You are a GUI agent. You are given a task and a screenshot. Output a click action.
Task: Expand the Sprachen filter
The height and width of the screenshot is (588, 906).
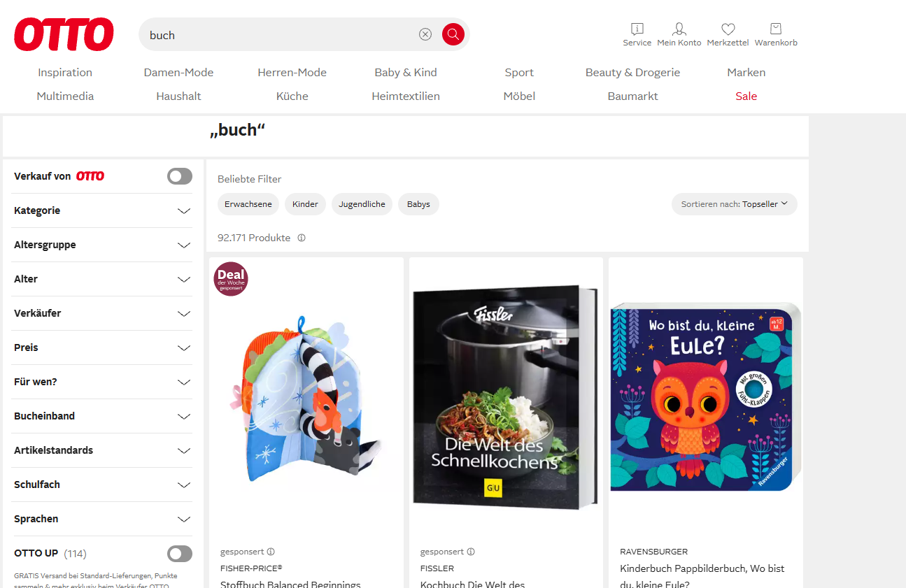pyautogui.click(x=102, y=519)
